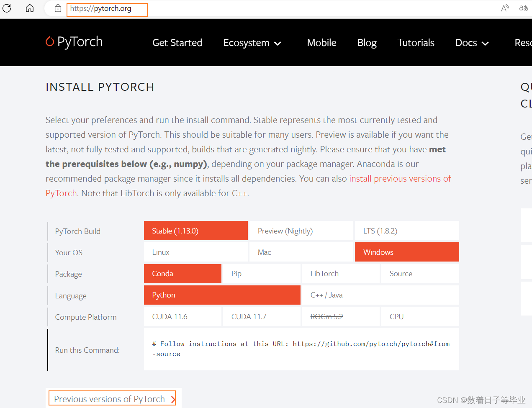532x408 pixels.
Task: Select C++ / Java as the language
Action: coord(380,295)
